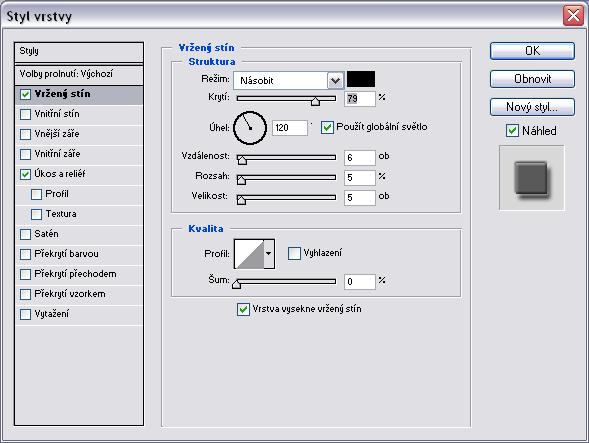Screen dimensions: 589x443
Task: Uncheck Použít globální světlo
Action: click(327, 127)
